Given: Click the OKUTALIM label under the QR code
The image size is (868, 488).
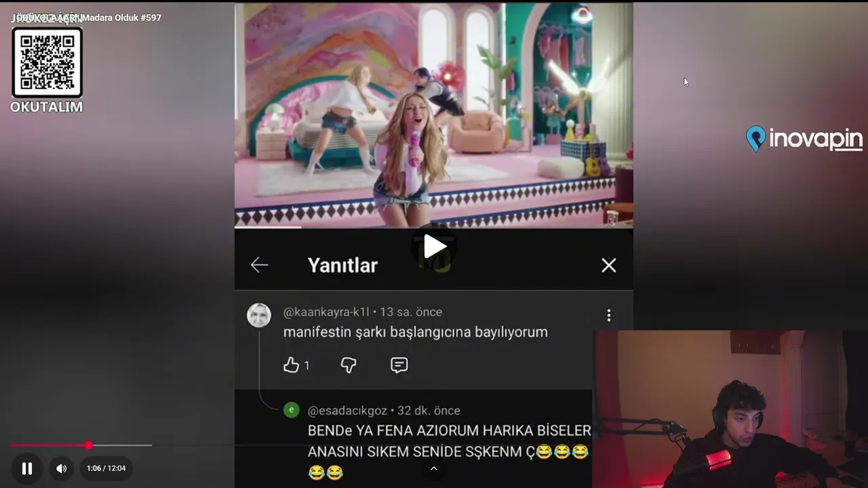Looking at the screenshot, I should point(46,107).
